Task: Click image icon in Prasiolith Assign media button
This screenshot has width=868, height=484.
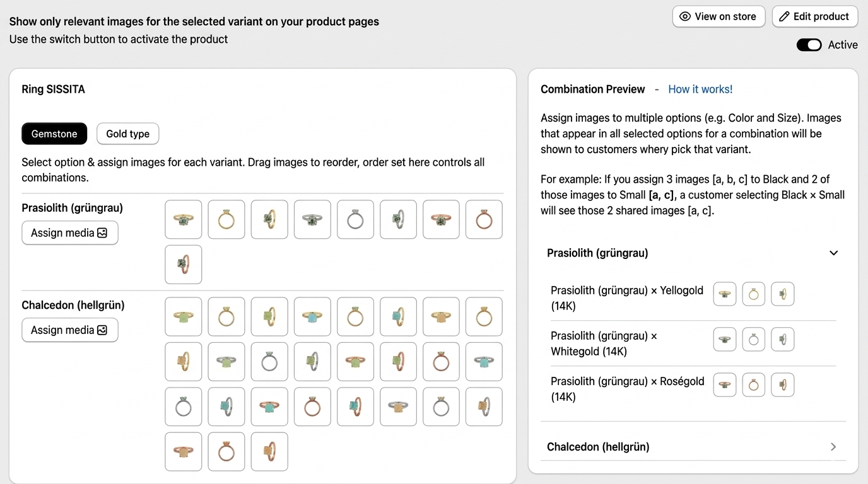Action: coord(102,233)
